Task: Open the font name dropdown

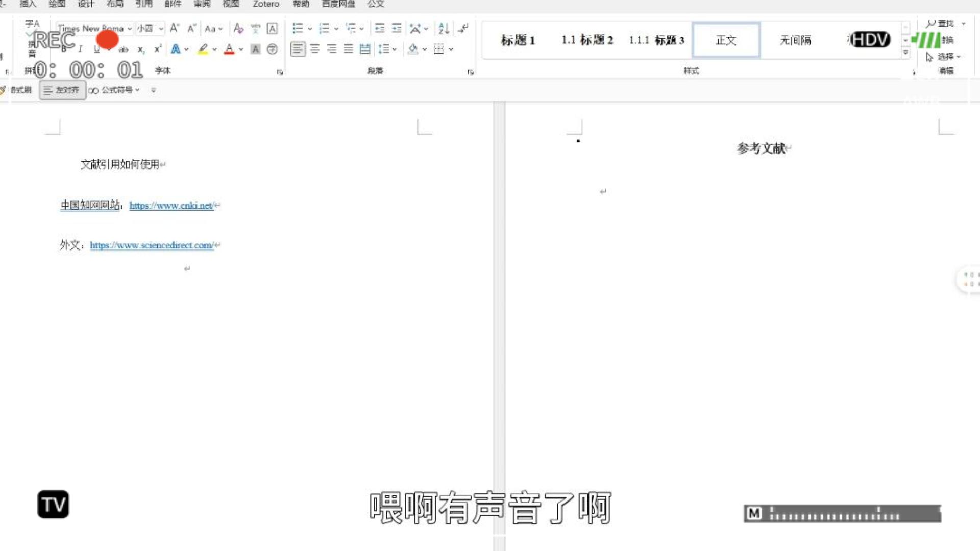Action: pos(130,29)
